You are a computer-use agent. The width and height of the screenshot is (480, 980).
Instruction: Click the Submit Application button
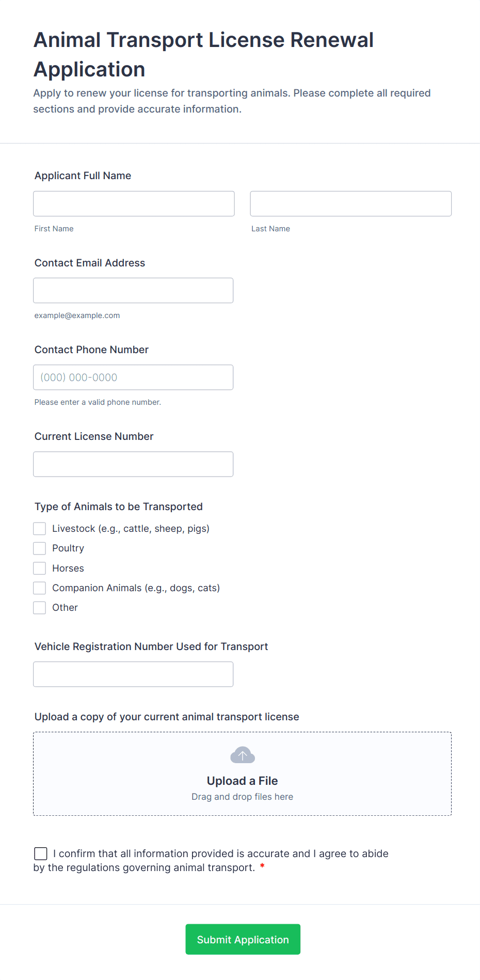coord(243,939)
